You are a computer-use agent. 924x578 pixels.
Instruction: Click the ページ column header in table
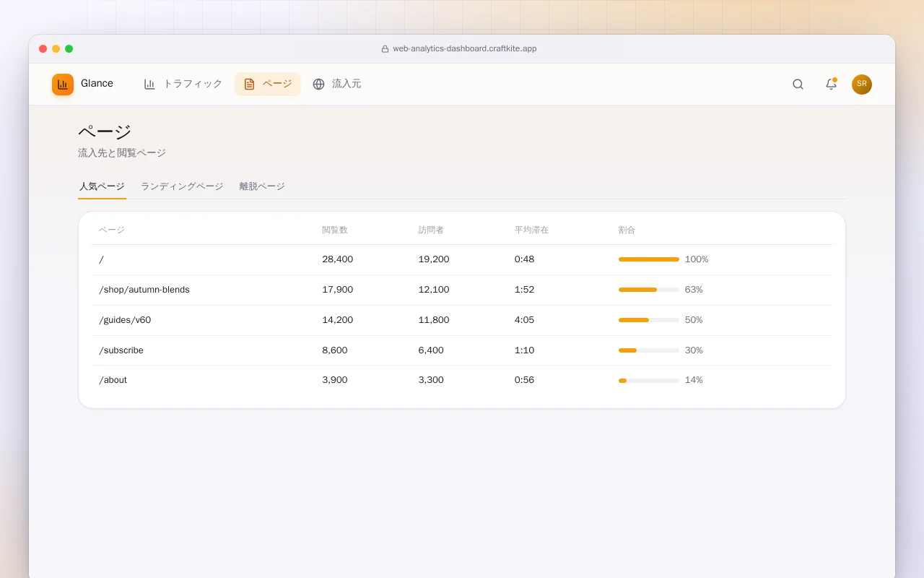112,230
